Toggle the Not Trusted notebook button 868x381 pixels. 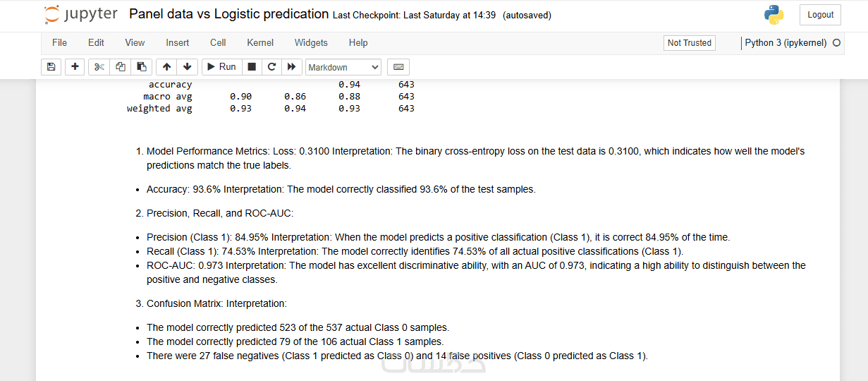[689, 43]
